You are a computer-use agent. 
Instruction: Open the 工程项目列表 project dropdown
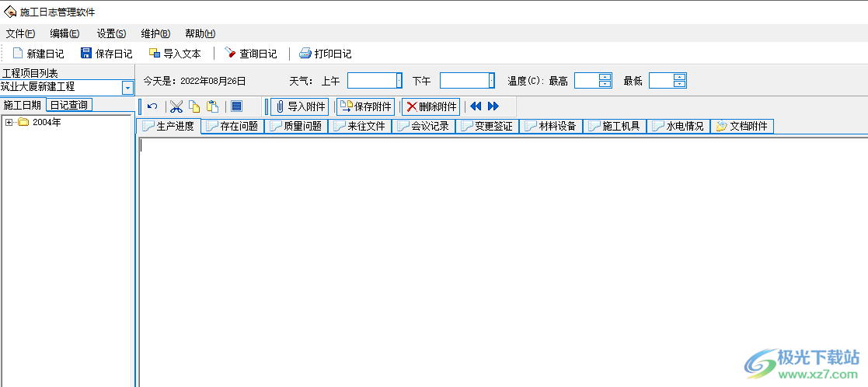127,88
